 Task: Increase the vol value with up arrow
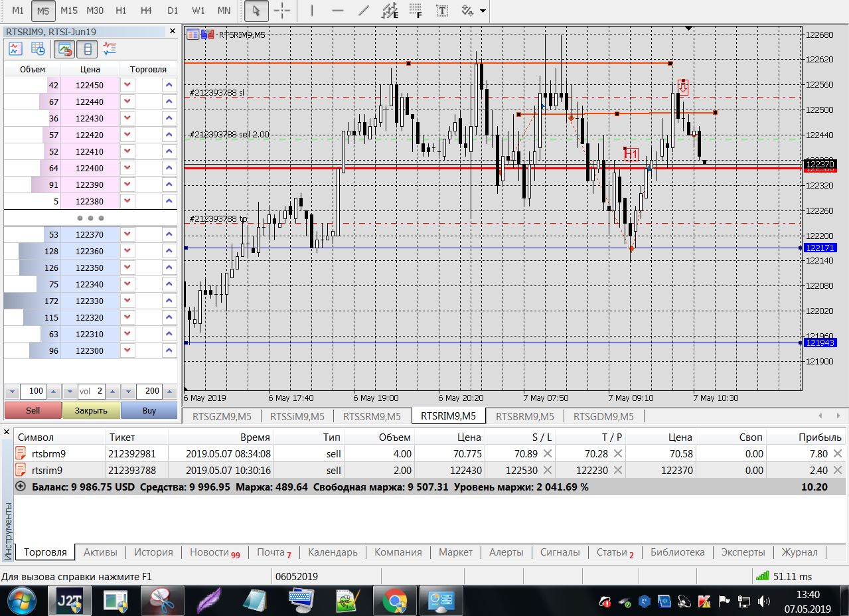tap(112, 391)
